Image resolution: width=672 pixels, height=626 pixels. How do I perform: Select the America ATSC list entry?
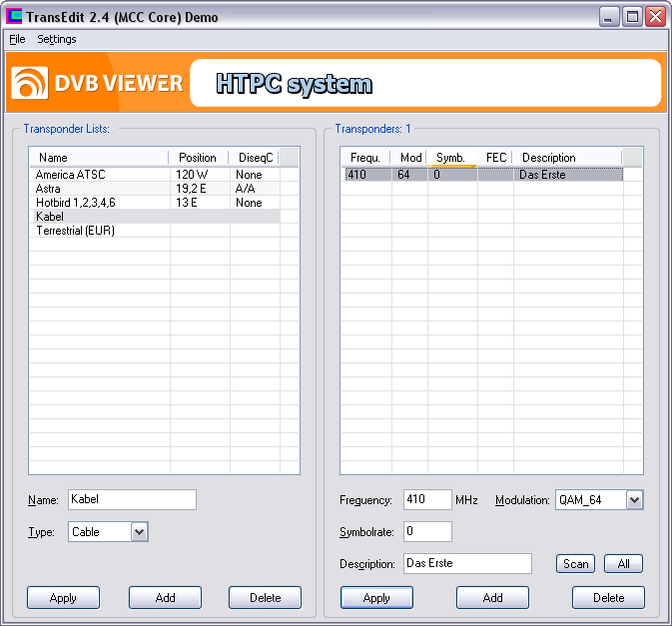(70, 175)
